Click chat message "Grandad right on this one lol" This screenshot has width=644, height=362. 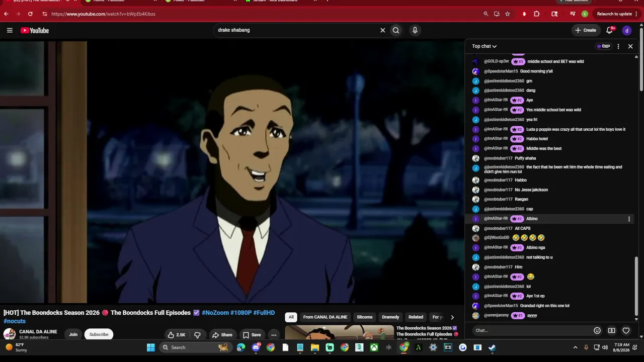(545, 306)
